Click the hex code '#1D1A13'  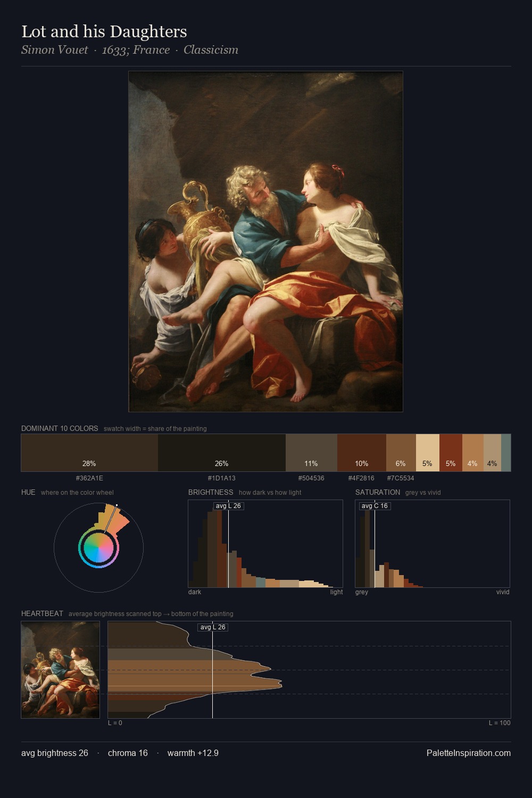(x=222, y=478)
